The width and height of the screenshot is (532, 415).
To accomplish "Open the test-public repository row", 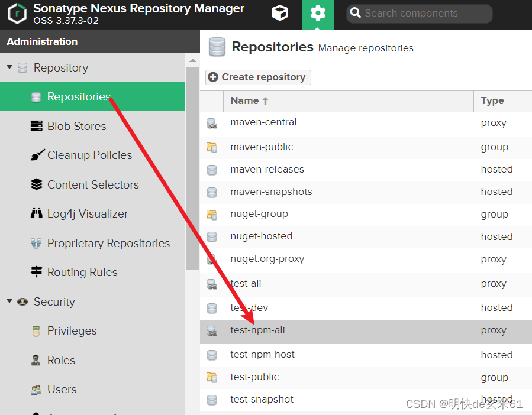I will (366, 377).
